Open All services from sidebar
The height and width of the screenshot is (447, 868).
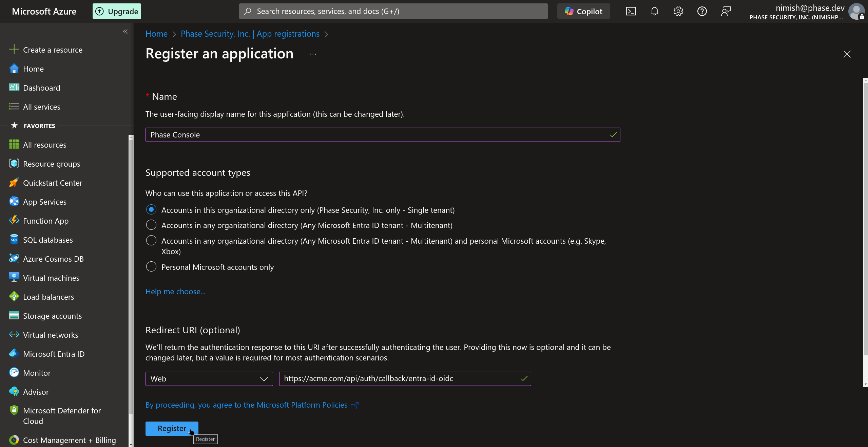point(41,107)
